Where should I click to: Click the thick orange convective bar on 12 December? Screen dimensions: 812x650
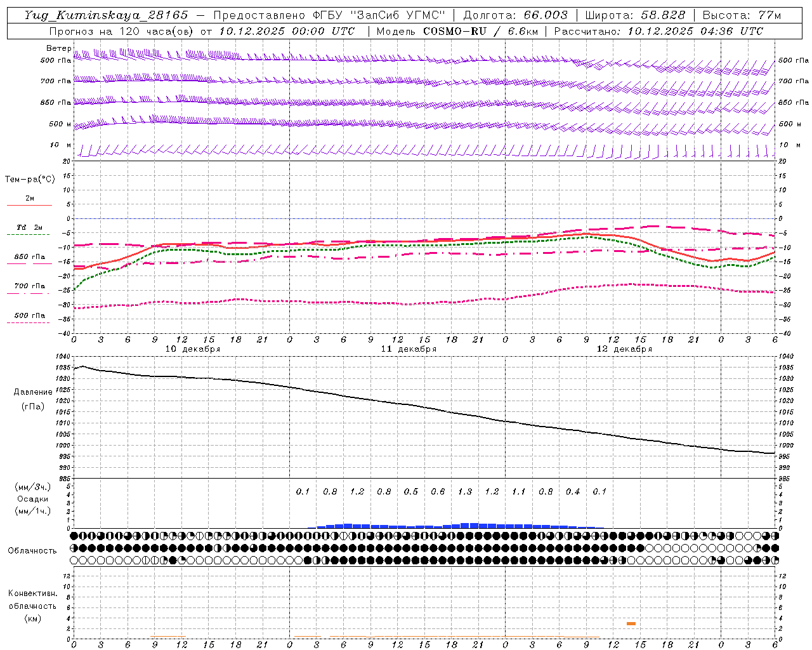(x=631, y=623)
